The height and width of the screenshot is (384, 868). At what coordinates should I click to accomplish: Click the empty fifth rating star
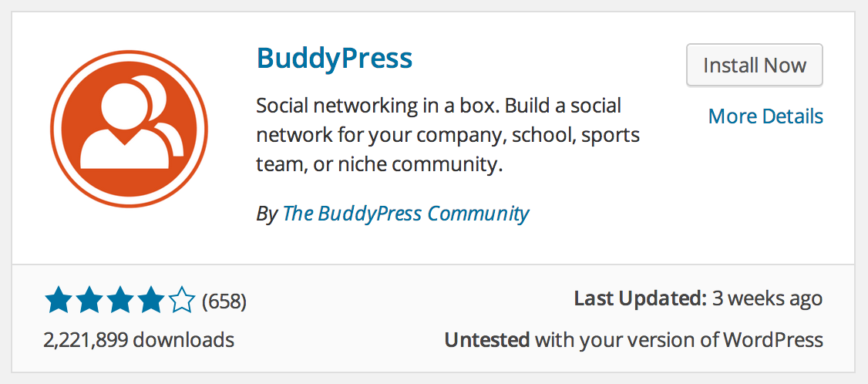[x=182, y=300]
